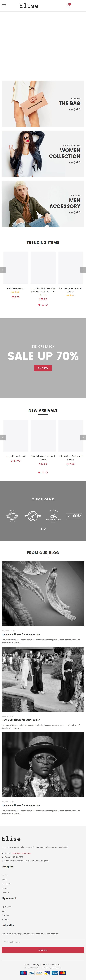Click the Elise logo in header
The image size is (86, 980).
coord(29,6)
